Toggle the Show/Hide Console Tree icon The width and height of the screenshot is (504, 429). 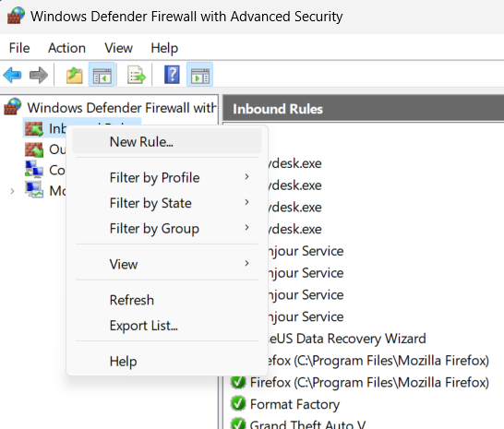[x=102, y=75]
